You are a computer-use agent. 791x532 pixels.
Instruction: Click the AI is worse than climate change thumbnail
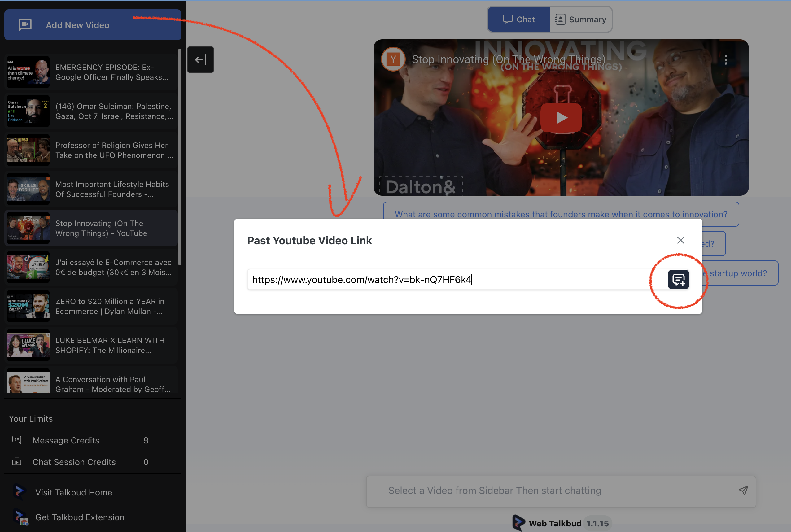[x=28, y=72]
